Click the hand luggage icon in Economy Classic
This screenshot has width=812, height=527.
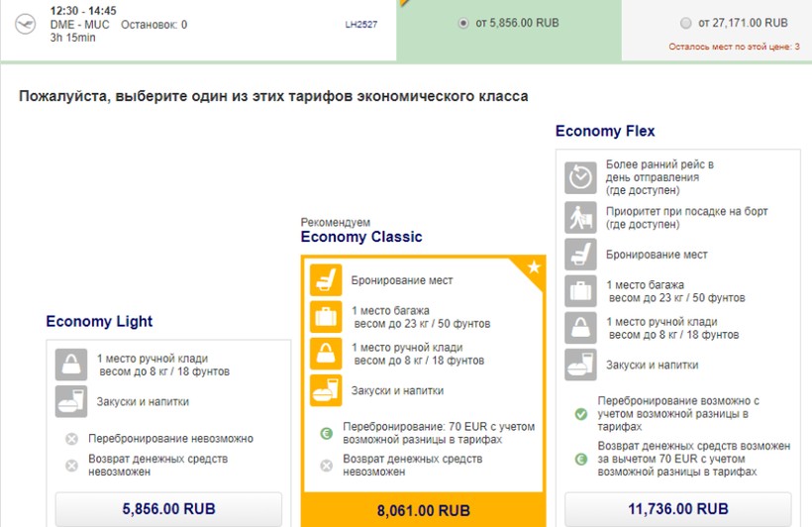coord(326,354)
